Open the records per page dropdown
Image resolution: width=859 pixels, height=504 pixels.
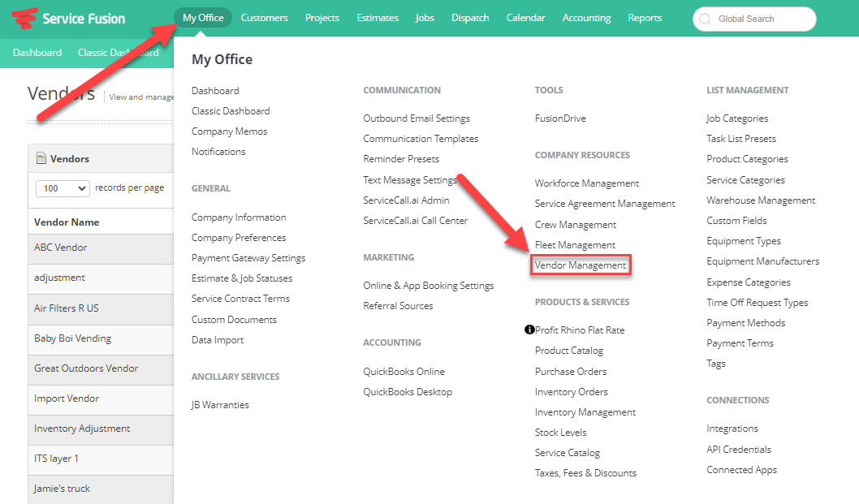pos(63,188)
